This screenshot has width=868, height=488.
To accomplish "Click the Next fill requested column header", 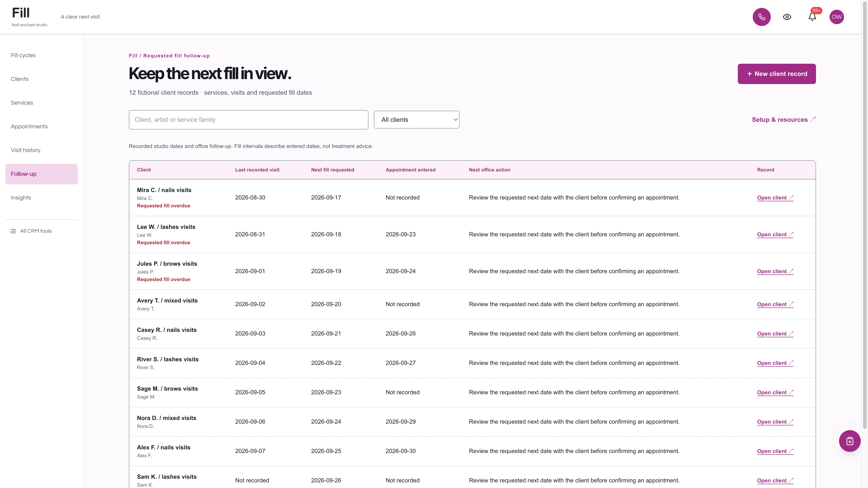I will pyautogui.click(x=333, y=170).
